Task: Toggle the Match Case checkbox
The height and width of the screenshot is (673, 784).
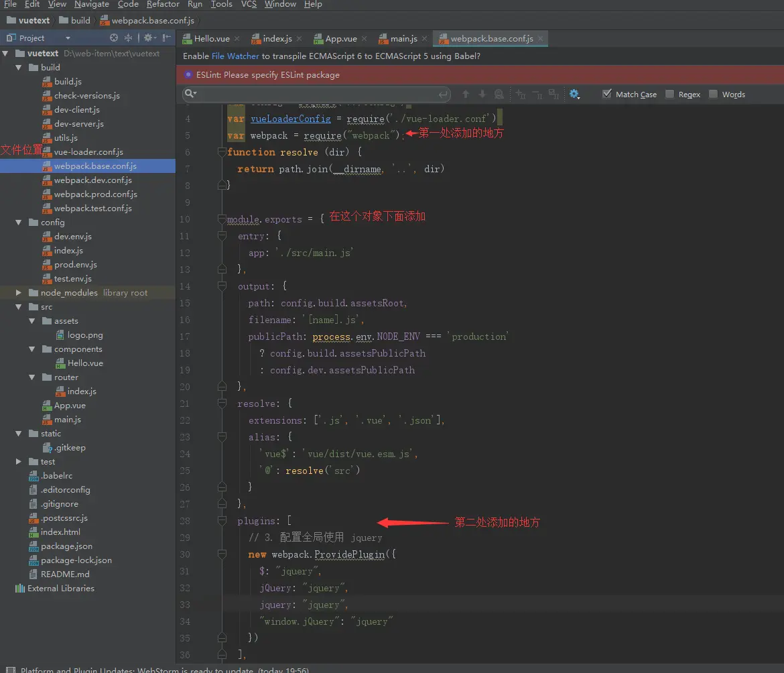Action: [x=607, y=94]
